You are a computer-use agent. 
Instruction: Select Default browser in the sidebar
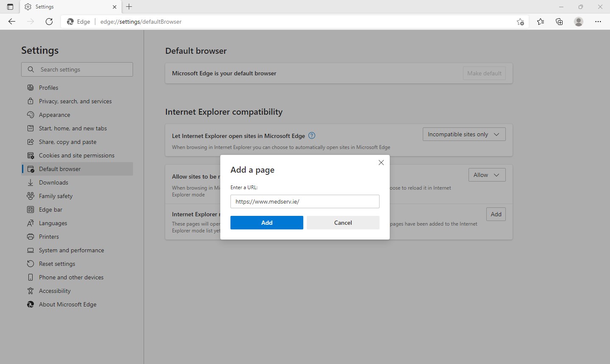59,169
